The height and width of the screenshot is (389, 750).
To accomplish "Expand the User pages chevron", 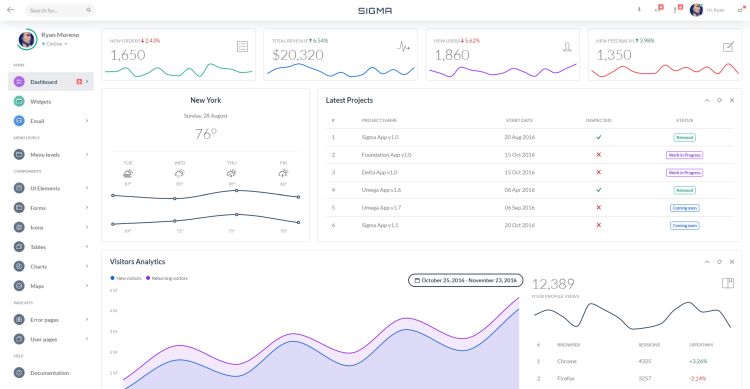I will pos(87,339).
